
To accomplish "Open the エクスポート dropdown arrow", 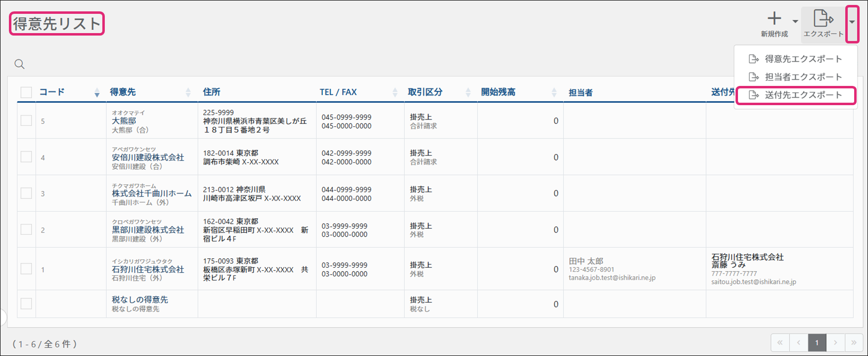I will tap(852, 22).
